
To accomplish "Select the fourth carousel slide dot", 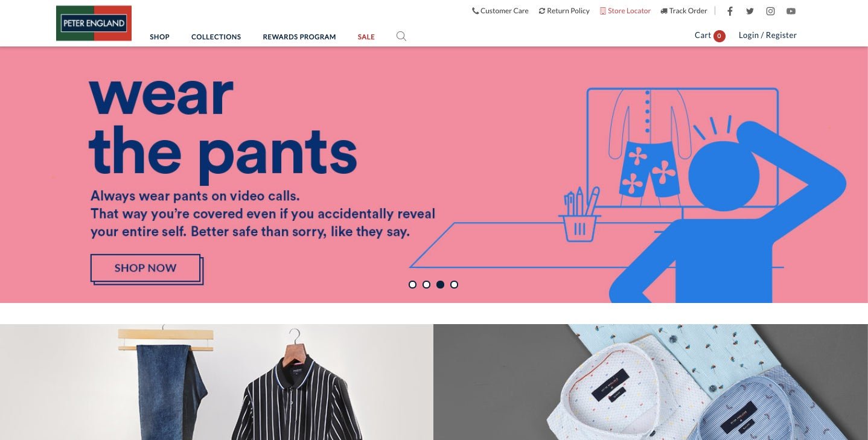I will coord(454,284).
